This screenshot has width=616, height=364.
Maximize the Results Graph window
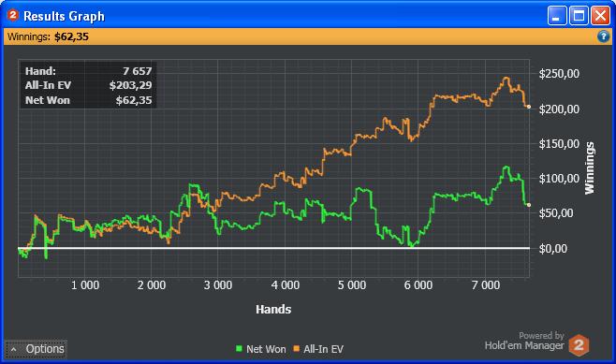(x=579, y=16)
